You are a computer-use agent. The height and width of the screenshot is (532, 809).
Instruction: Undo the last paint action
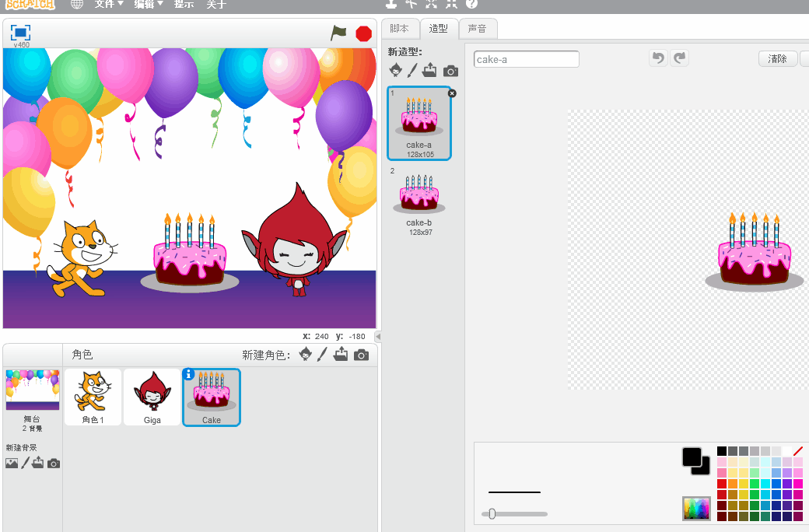click(658, 58)
